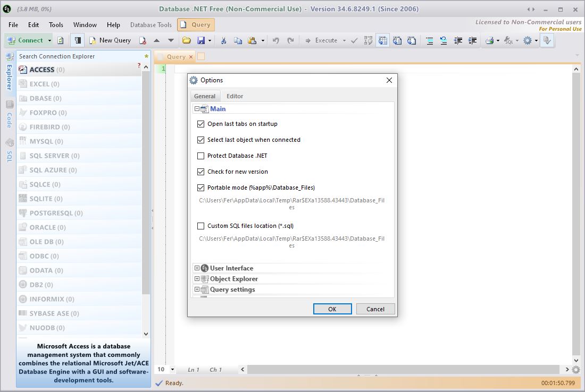Click the toolbar settings gear icon
The width and height of the screenshot is (585, 392).
[x=528, y=40]
